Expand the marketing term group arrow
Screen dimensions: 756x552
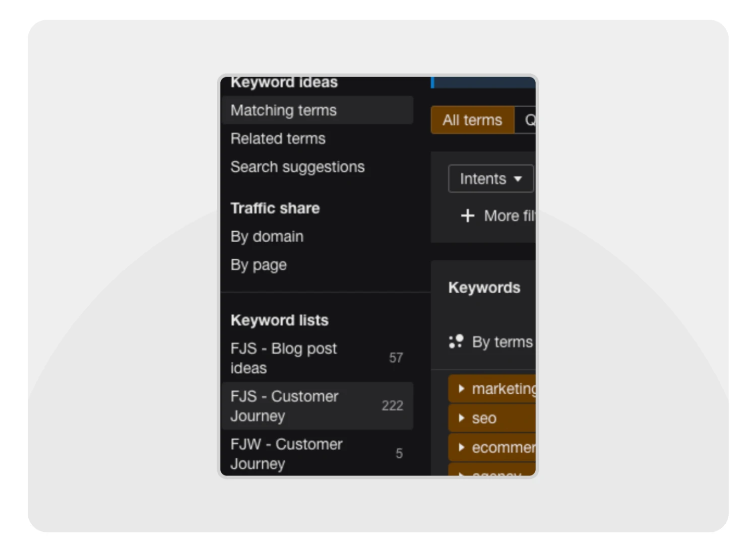pyautogui.click(x=461, y=389)
